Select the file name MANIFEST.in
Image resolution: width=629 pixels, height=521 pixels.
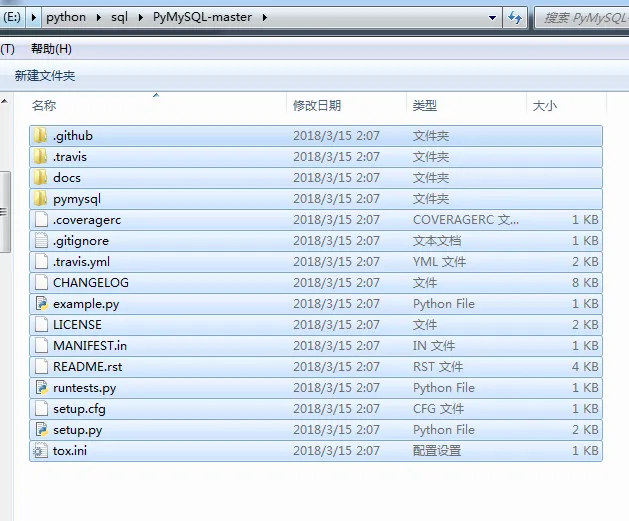[x=90, y=346]
